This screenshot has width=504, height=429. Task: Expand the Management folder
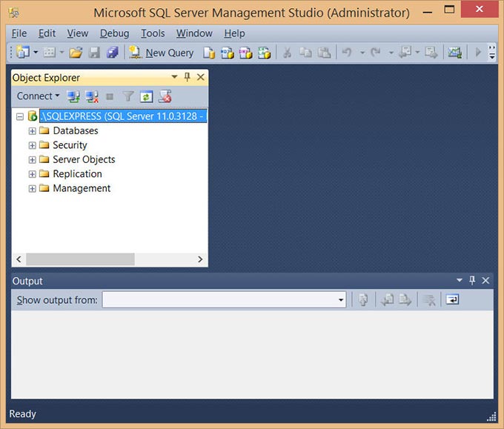pyautogui.click(x=32, y=189)
